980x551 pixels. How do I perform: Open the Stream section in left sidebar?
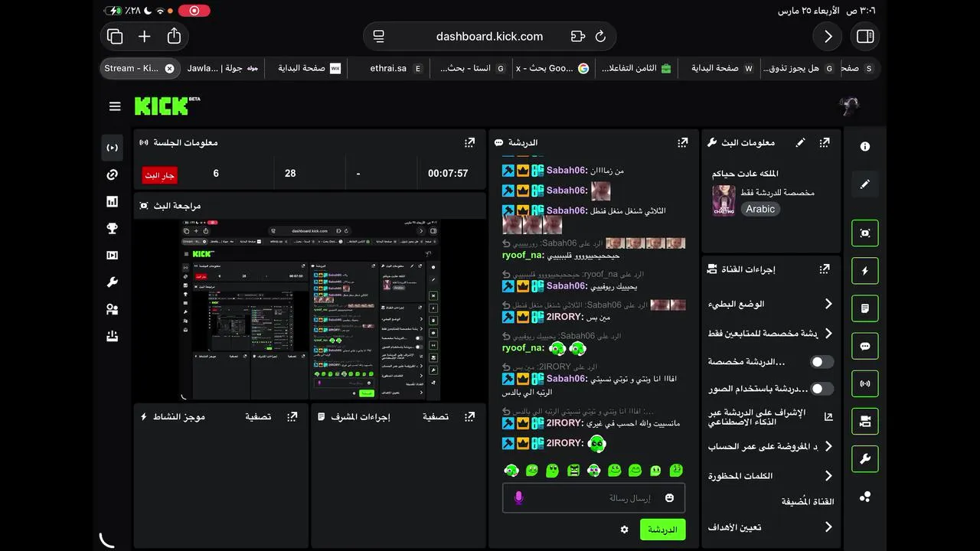tap(113, 148)
